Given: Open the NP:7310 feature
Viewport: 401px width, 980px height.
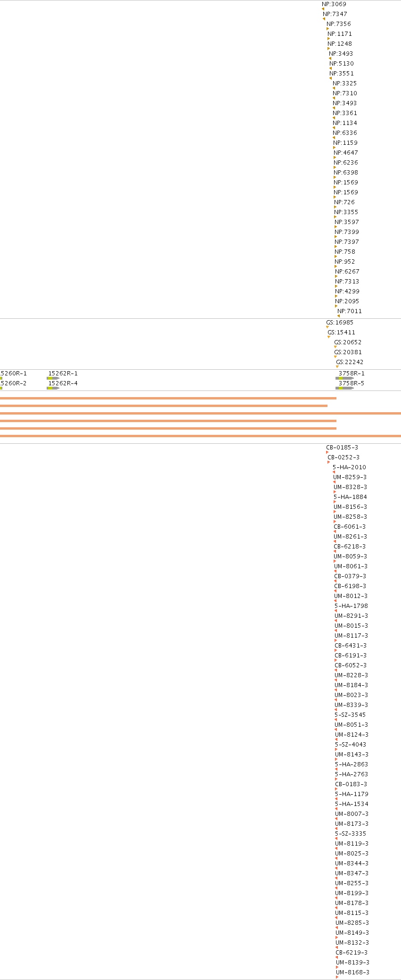Looking at the screenshot, I should point(345,93).
